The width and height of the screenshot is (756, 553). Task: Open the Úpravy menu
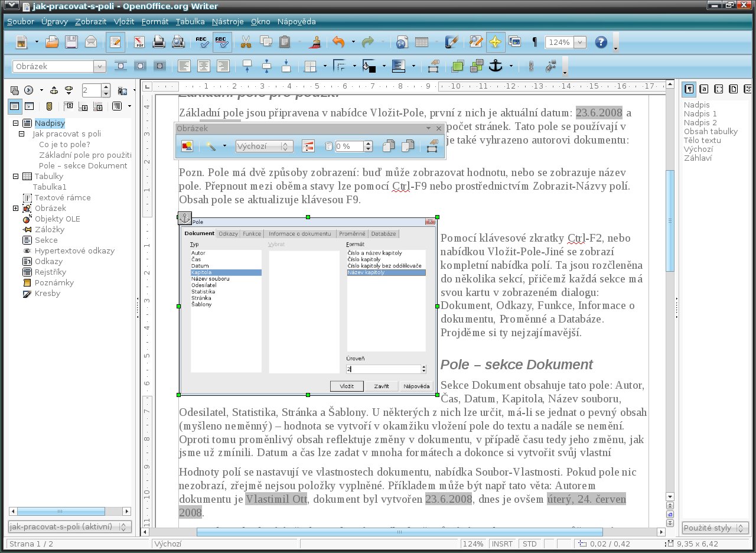point(54,22)
